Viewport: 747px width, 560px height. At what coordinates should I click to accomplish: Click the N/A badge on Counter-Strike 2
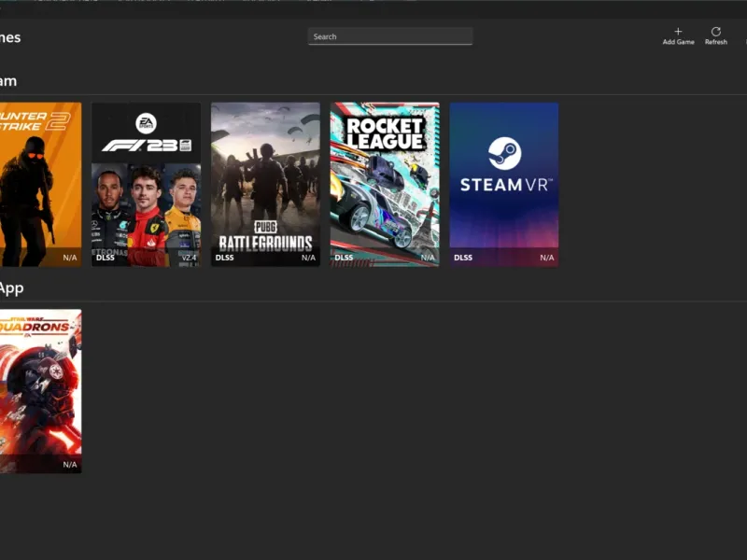[70, 258]
